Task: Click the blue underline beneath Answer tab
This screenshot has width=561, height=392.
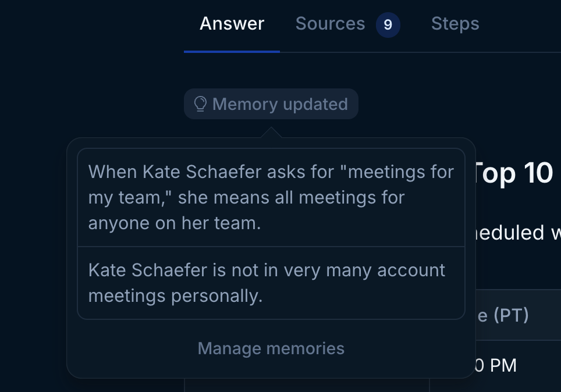Action: 232,51
